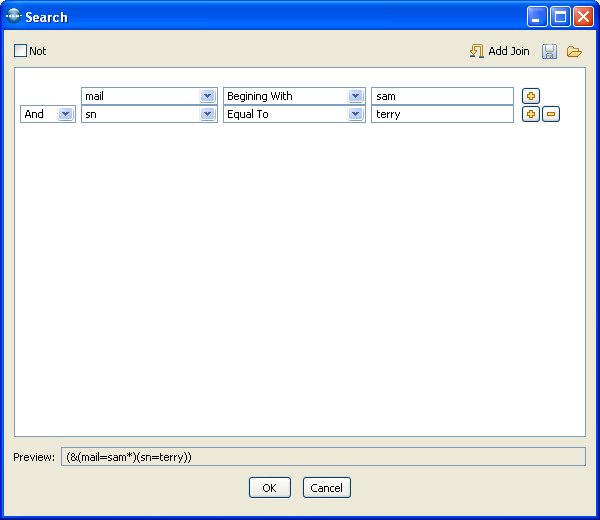Open the mail attribute dropdown
Screen dimensions: 600x520
tap(207, 96)
